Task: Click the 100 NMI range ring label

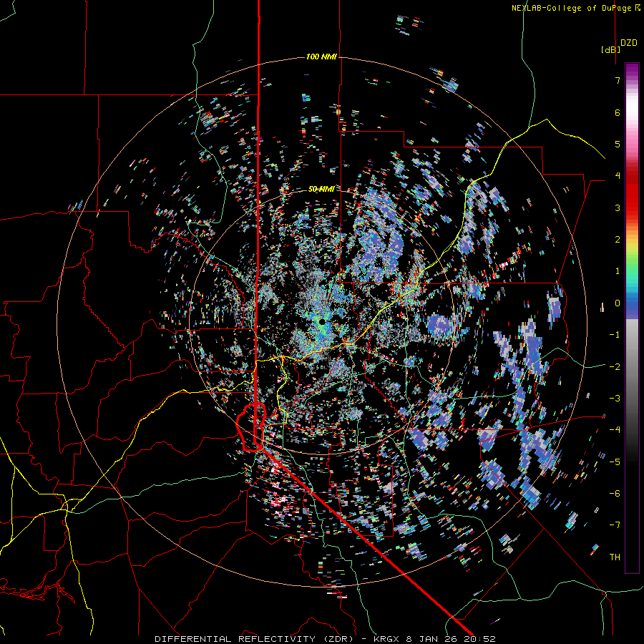Action: [321, 57]
